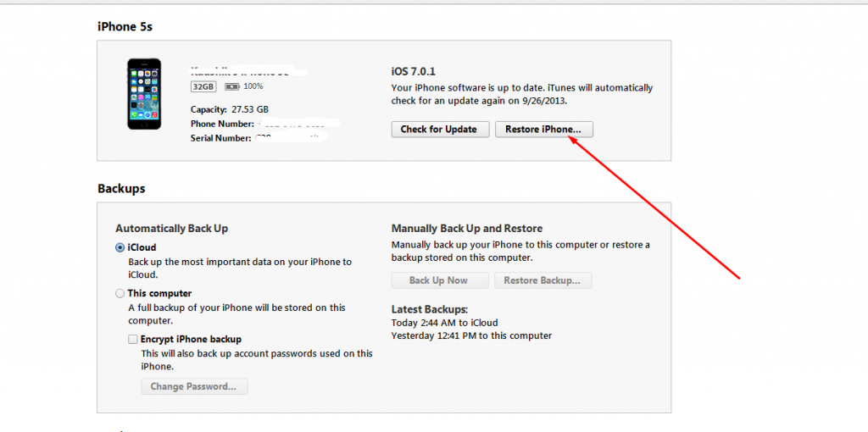The height and width of the screenshot is (432, 868).
Task: Choose This computer as backup location
Action: [120, 293]
